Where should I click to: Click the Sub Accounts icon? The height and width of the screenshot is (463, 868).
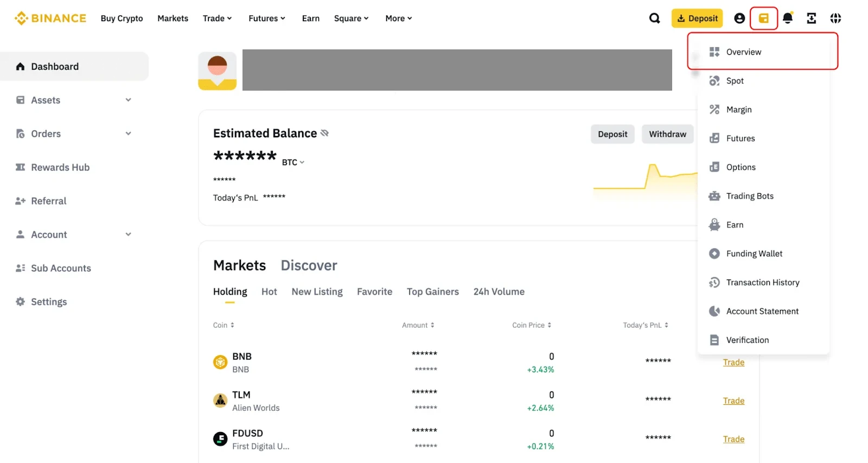21,268
